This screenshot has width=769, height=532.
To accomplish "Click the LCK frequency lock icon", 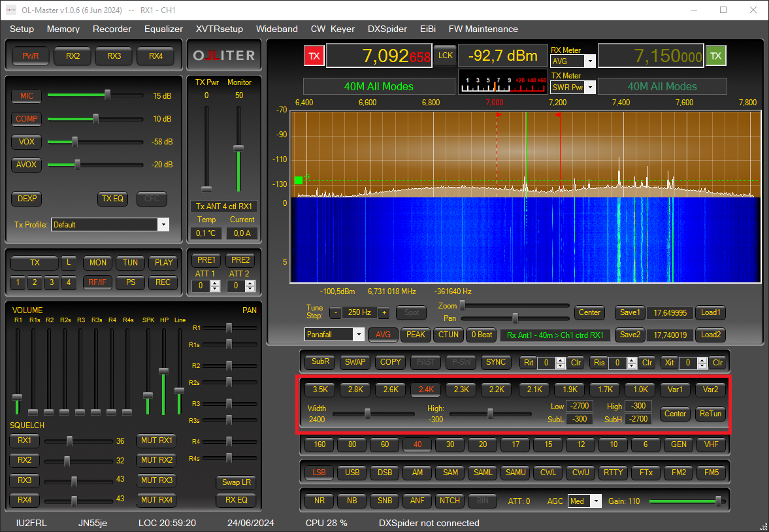I will pos(446,55).
